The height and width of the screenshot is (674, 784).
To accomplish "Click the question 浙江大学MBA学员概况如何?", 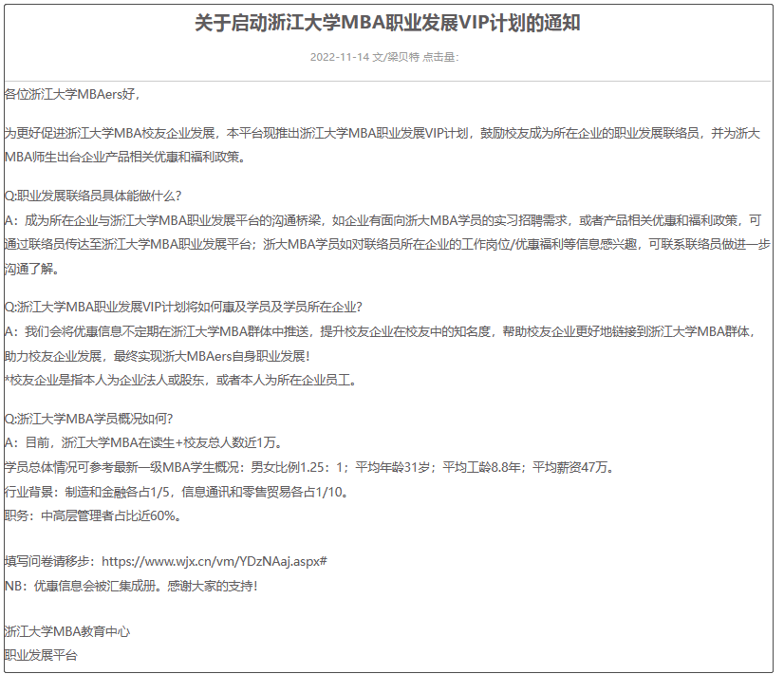I will point(88,419).
